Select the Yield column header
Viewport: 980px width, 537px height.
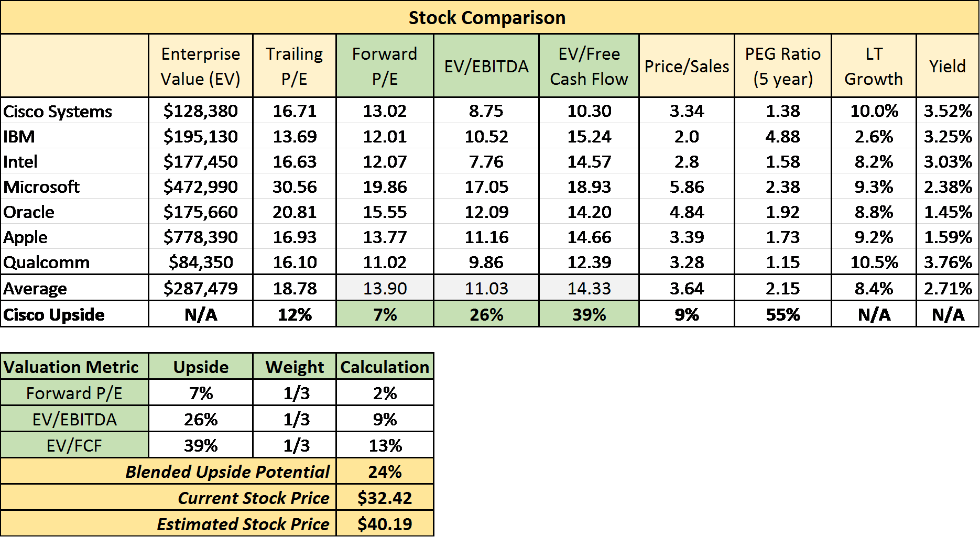click(x=947, y=66)
